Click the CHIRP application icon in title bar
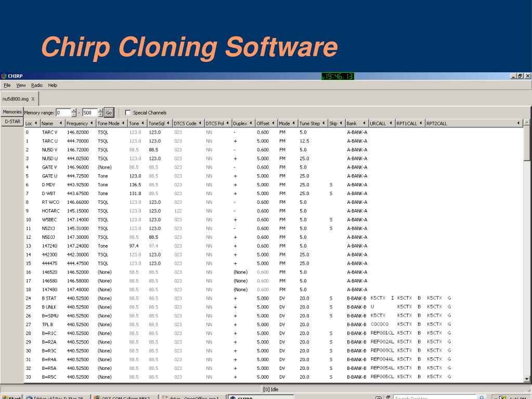The image size is (532, 399). (x=4, y=76)
